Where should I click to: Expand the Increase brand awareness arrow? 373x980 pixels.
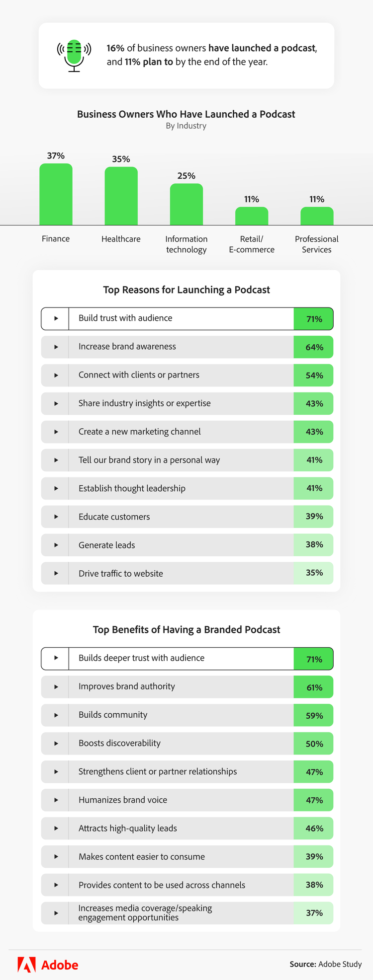(56, 347)
